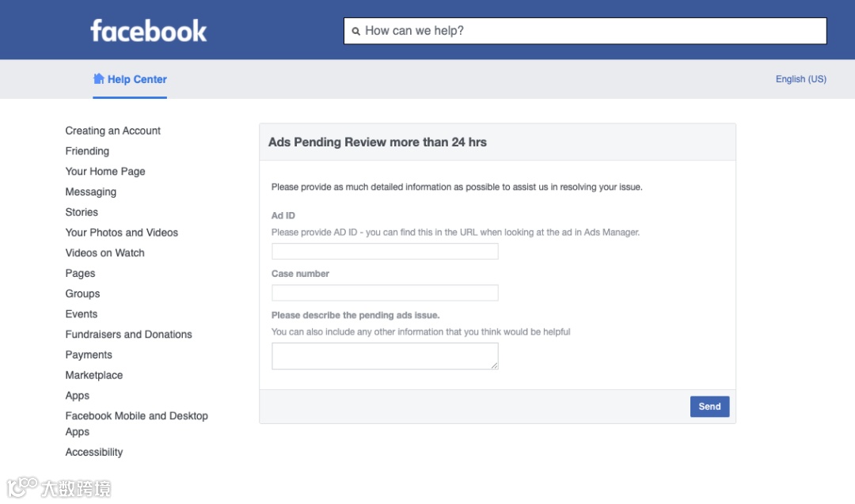Click into the Ad ID input field

(x=385, y=251)
